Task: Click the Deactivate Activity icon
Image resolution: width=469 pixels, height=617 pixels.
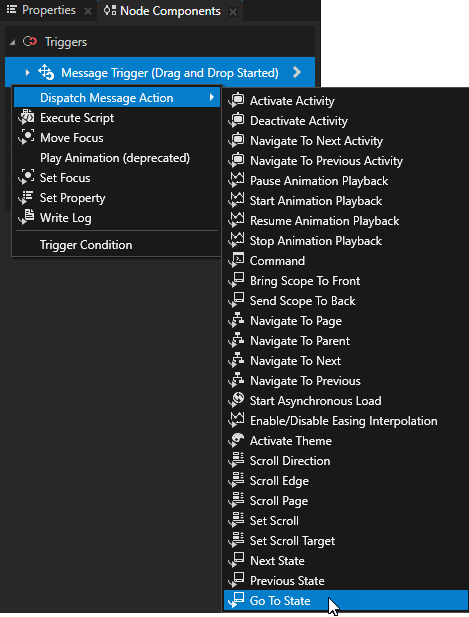Action: 237,121
